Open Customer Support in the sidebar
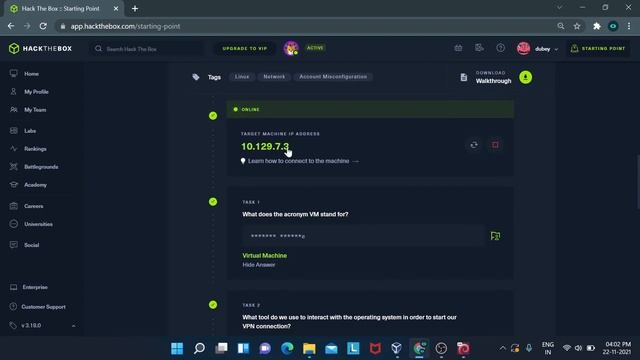640x360 pixels. 43,307
